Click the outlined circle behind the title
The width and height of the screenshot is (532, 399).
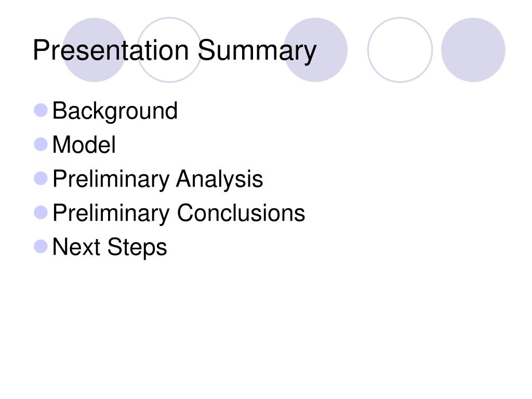tap(169, 50)
